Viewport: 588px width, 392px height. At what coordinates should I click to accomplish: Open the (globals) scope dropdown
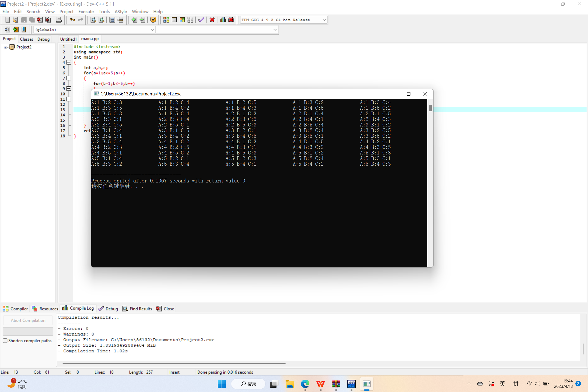point(152,30)
